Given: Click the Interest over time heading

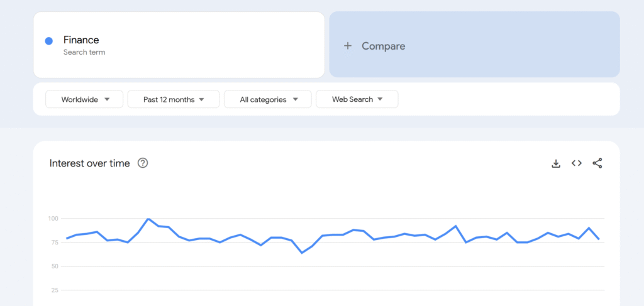Looking at the screenshot, I should point(90,163).
